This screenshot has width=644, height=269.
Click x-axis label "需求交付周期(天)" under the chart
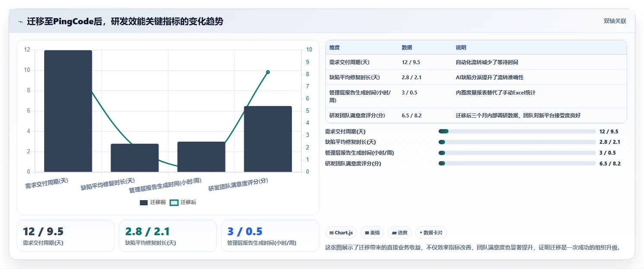coord(47,183)
